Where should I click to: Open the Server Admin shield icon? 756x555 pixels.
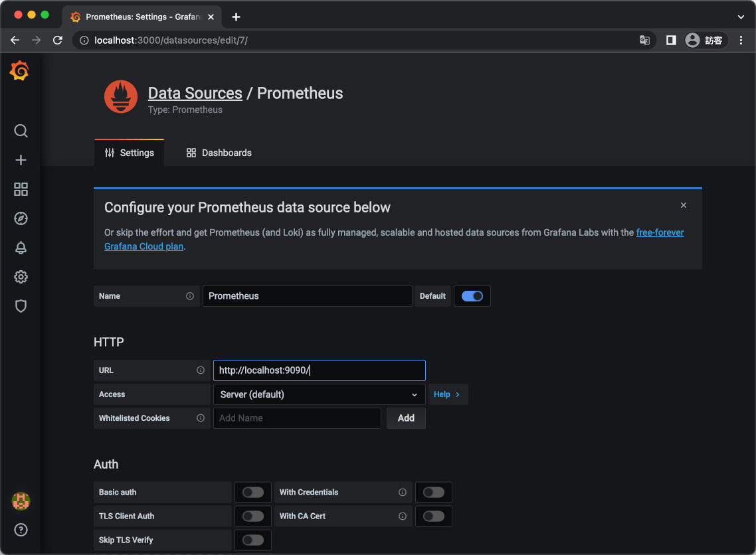21,306
